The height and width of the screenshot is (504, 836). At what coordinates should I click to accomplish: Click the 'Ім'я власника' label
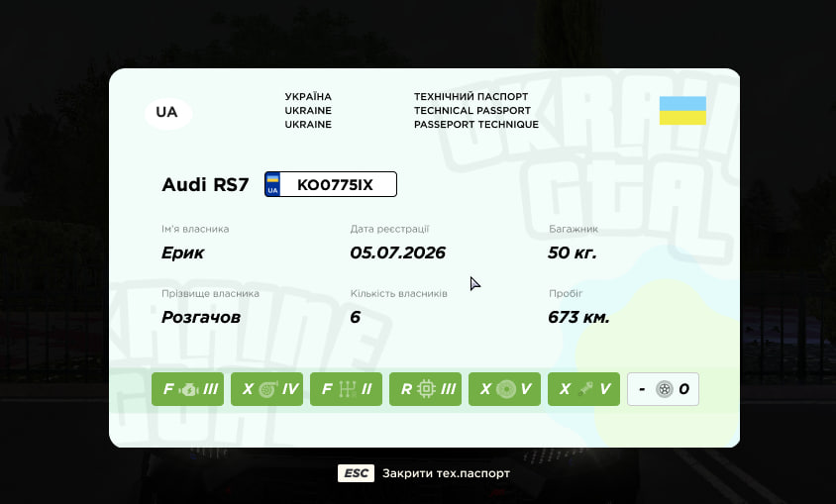pyautogui.click(x=195, y=229)
